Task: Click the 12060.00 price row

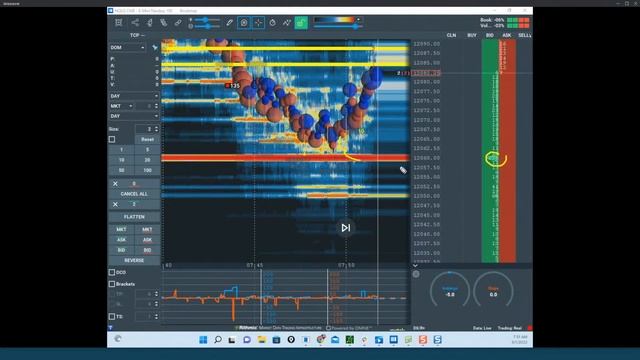Action: click(x=427, y=158)
